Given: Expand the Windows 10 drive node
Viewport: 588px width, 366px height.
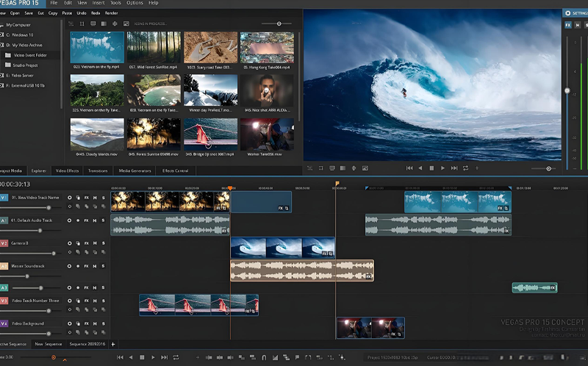Looking at the screenshot, I should (x=2, y=35).
